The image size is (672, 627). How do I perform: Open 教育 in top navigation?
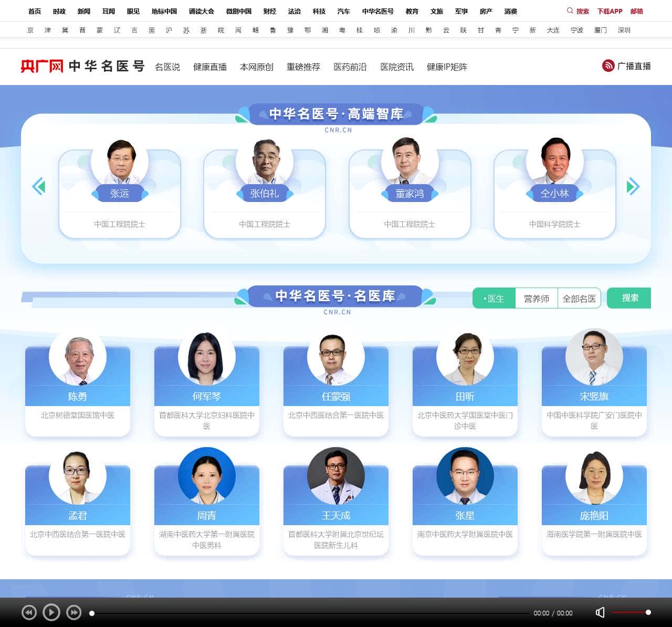click(412, 11)
